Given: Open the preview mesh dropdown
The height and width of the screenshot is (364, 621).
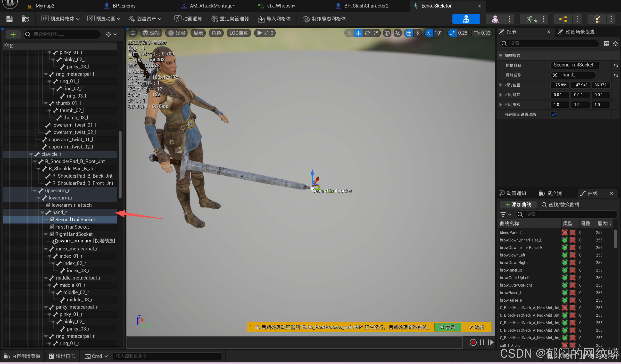Looking at the screenshot, I should click(61, 19).
